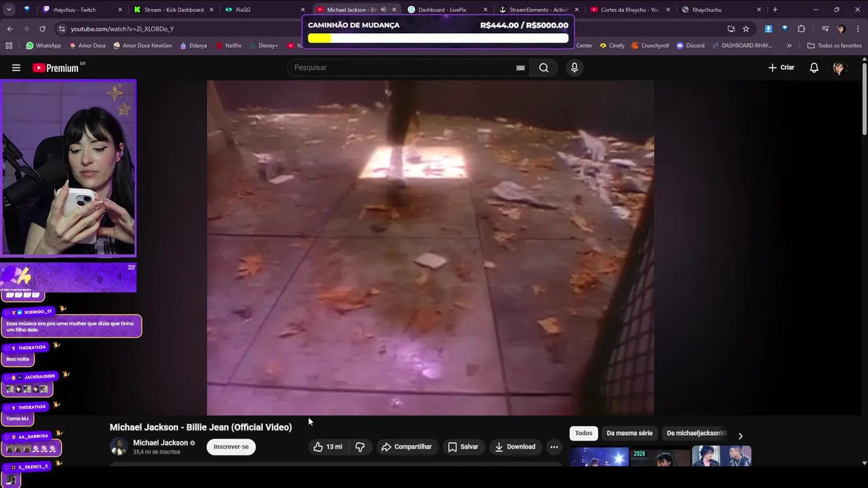Screen dimensions: 868x488
Task: Close the PixGG tab
Action: 302,9
